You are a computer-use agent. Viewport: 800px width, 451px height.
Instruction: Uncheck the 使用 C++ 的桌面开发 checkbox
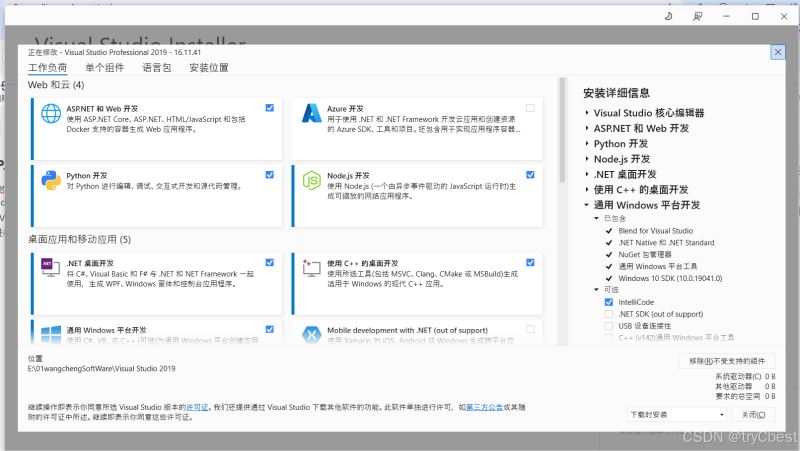point(530,262)
